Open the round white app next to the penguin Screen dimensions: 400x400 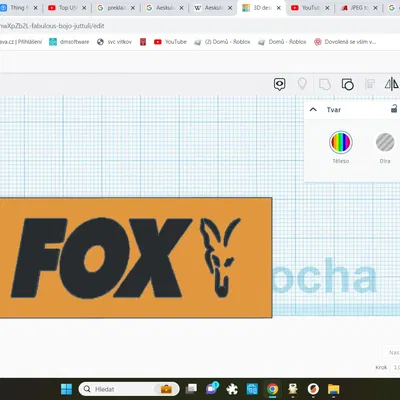[313, 389]
